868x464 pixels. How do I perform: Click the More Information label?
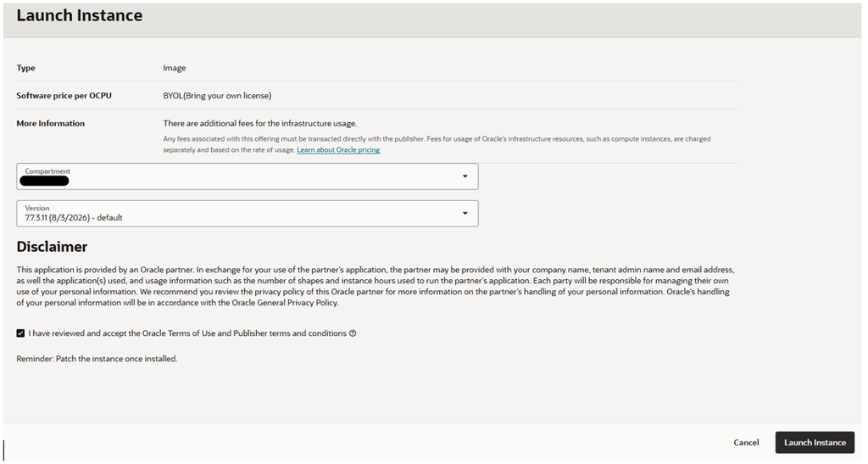click(x=50, y=124)
